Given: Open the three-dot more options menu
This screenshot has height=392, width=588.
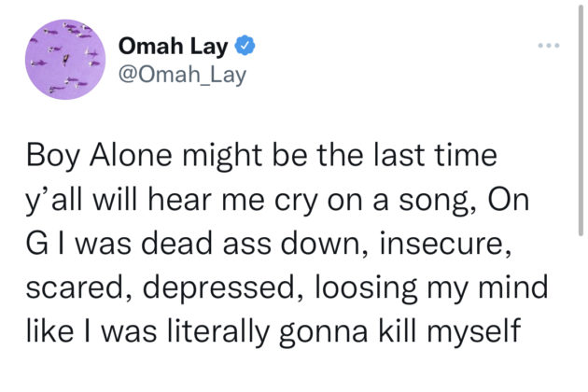Looking at the screenshot, I should 548,46.
